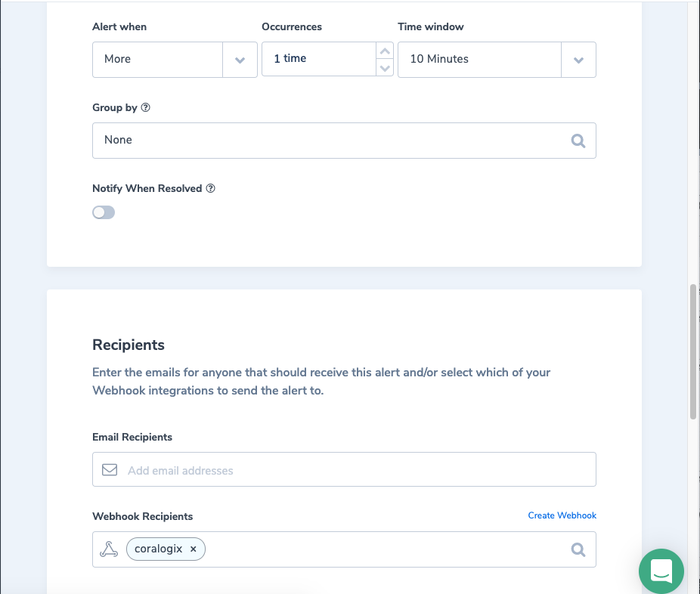
Task: Click the Webhook Recipients search icon
Action: 578,549
